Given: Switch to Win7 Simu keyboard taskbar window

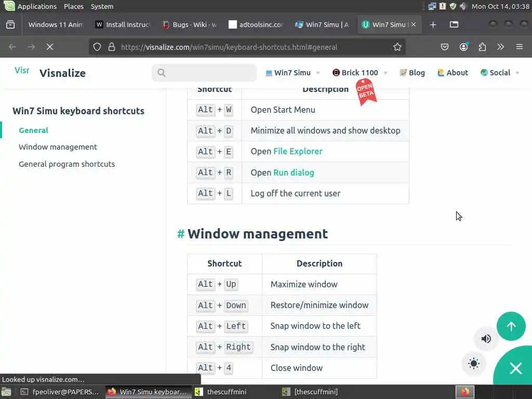Looking at the screenshot, I should point(148,392).
